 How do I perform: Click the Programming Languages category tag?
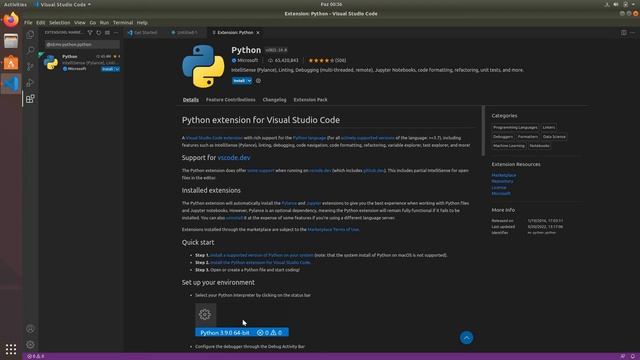(515, 127)
